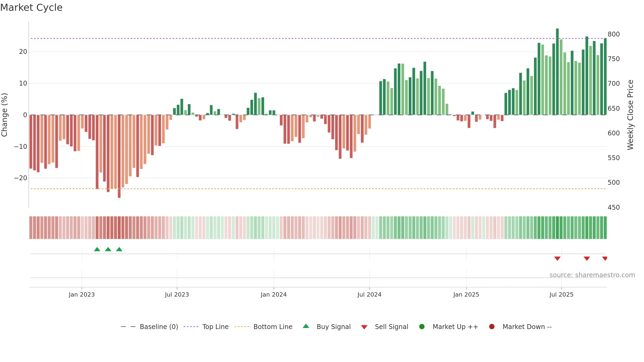
Task: Click the Jan 2024 axis label
Action: pyautogui.click(x=274, y=294)
